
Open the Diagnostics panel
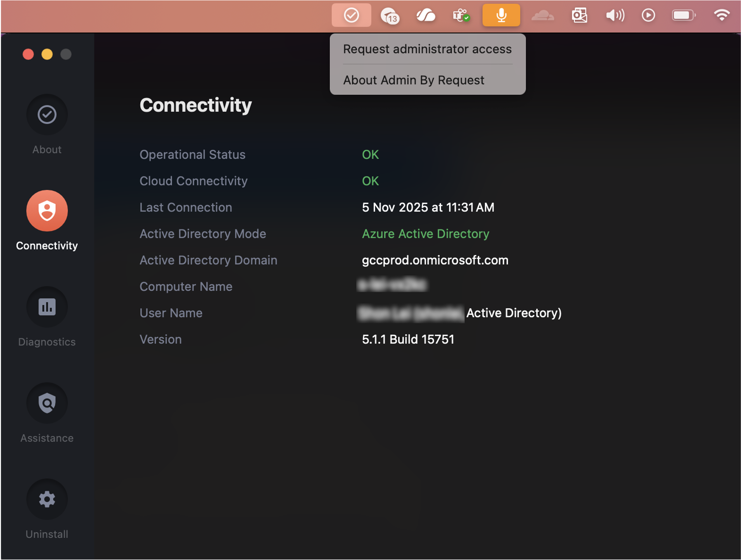pos(47,307)
